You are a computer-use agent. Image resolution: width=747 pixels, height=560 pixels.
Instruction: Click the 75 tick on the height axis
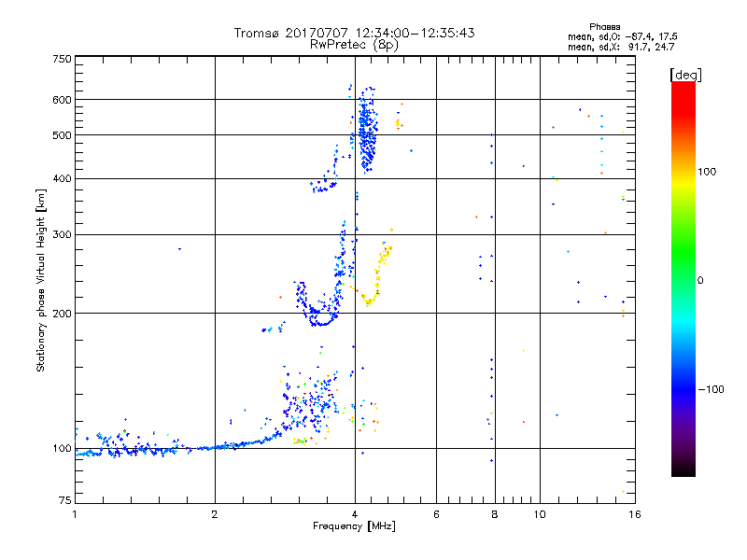(64, 501)
